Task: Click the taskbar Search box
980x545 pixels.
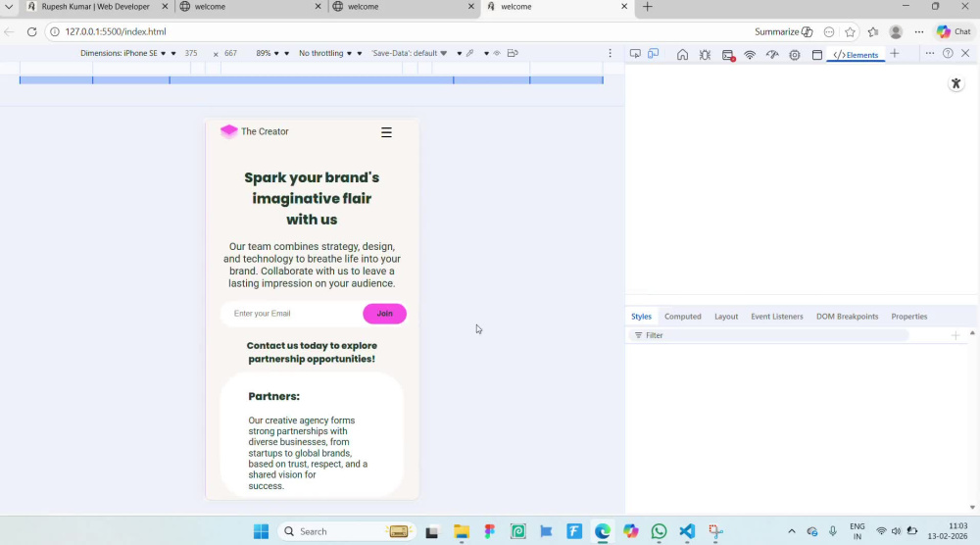Action: 347,531
